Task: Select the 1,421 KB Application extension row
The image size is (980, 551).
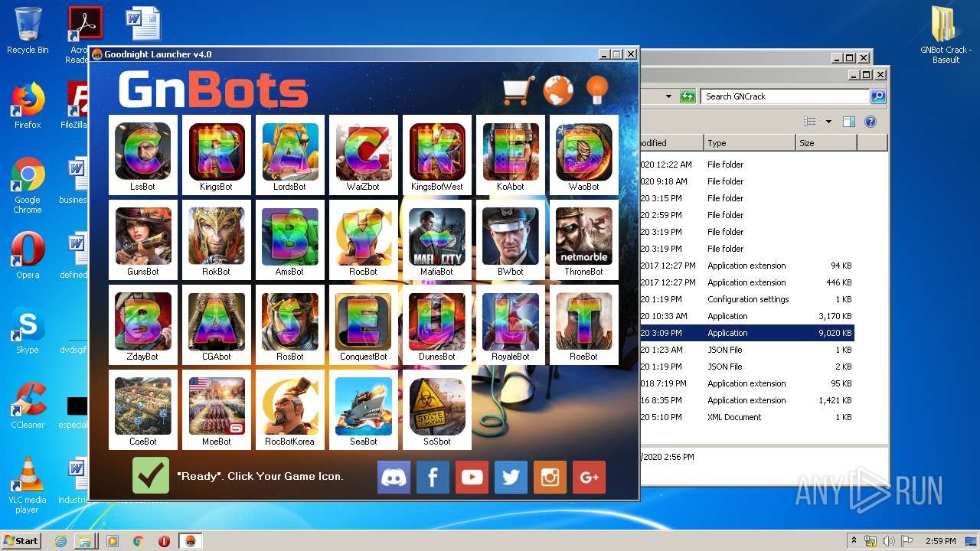Action: (x=746, y=400)
